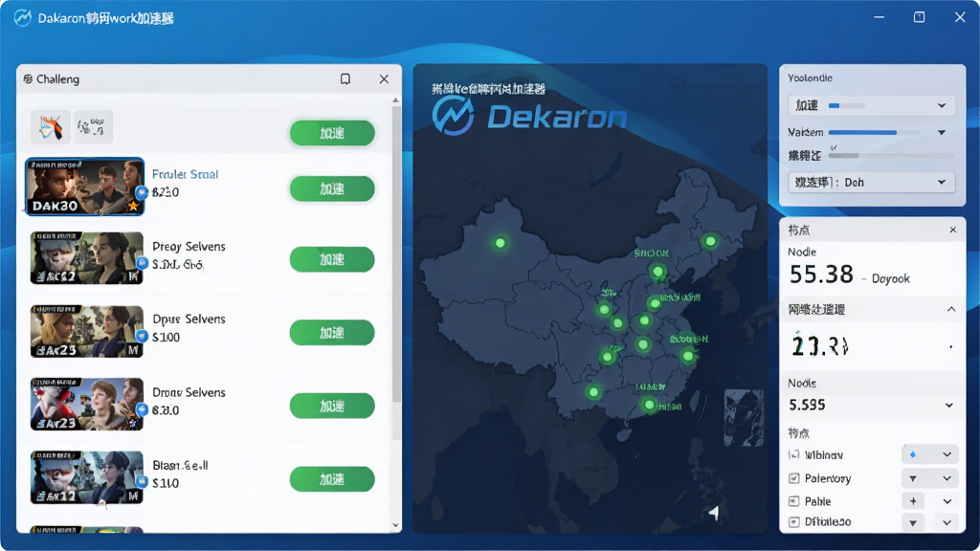Click the star icon on Frouler Sroal thumbnail
Image resolution: width=980 pixels, height=551 pixels.
point(133,206)
